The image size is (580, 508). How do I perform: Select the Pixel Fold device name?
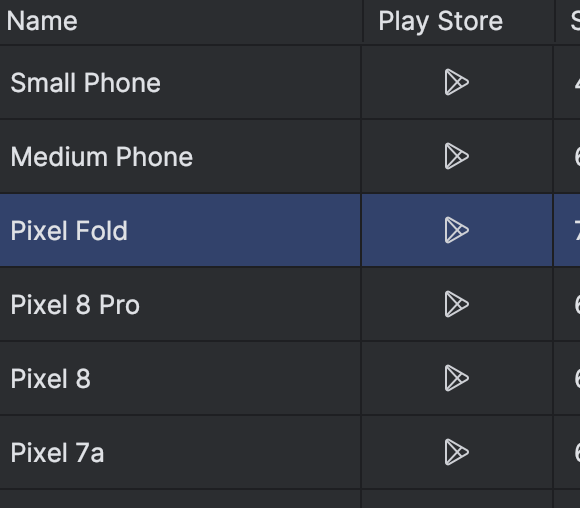69,231
